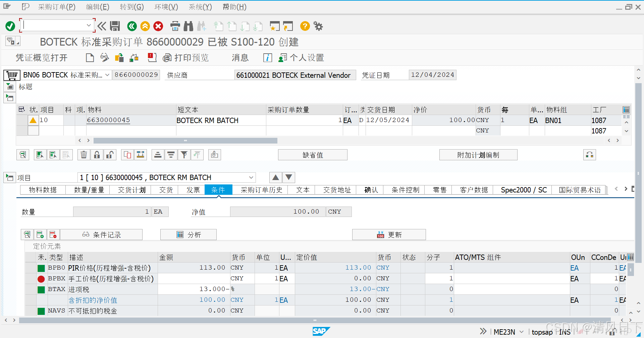Click the green checkmark Enter icon
The image size is (644, 338).
point(10,26)
